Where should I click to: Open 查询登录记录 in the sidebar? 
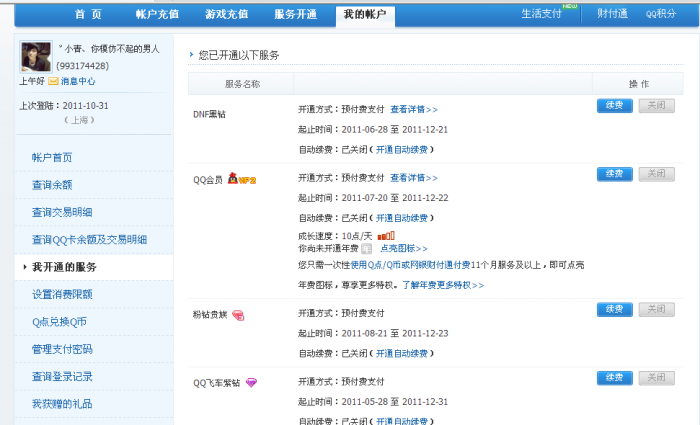coord(62,376)
